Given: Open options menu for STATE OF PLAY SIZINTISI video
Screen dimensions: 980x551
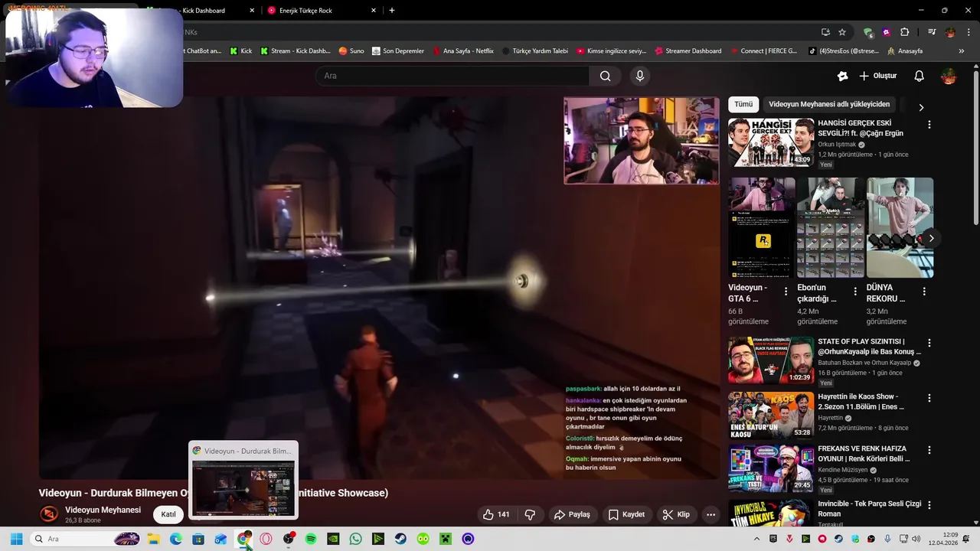Looking at the screenshot, I should click(x=929, y=343).
